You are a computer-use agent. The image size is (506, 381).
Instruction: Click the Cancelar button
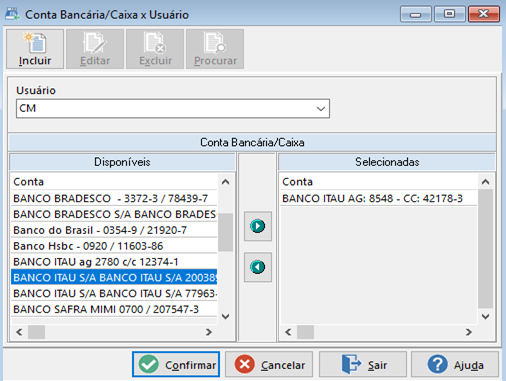[x=269, y=364]
